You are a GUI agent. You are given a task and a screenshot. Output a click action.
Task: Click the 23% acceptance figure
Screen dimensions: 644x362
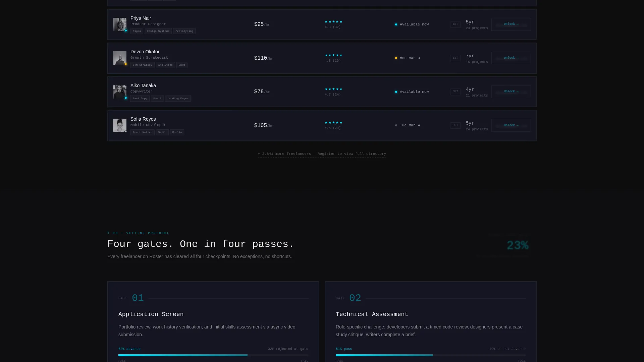click(x=518, y=246)
